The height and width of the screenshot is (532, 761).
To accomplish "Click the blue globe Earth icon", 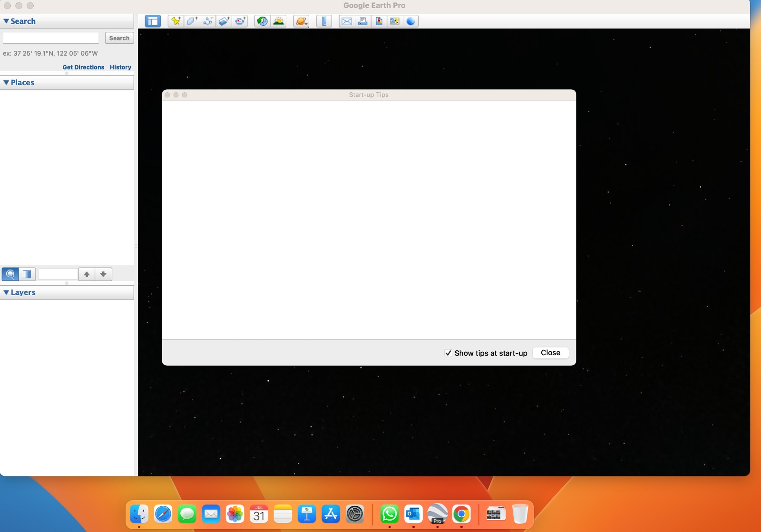I will (411, 21).
